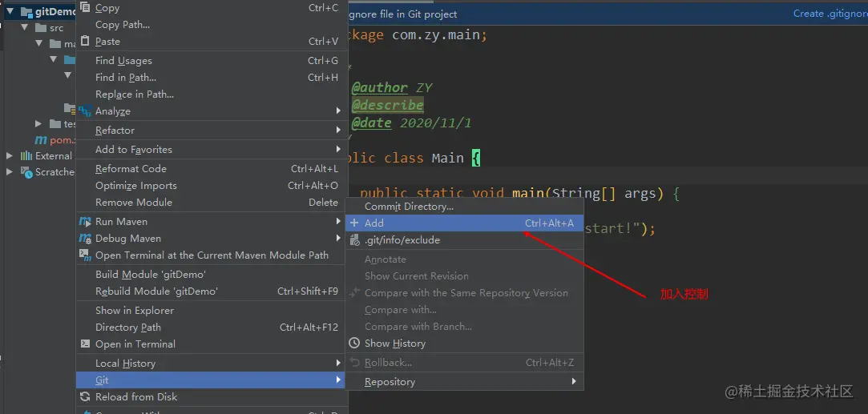The width and height of the screenshot is (868, 414).
Task: Click the pom Maven file icon
Action: [41, 140]
